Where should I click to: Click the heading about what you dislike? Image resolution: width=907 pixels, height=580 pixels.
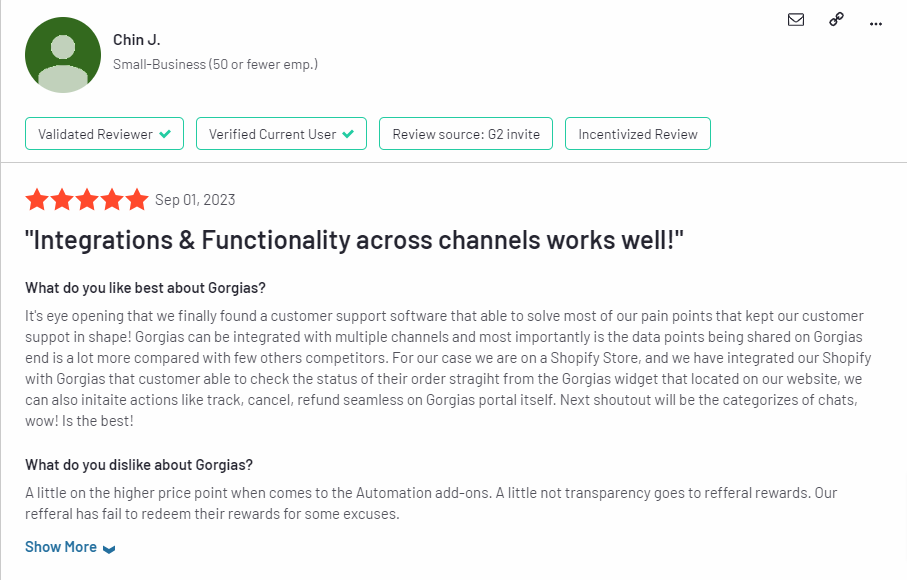[139, 465]
